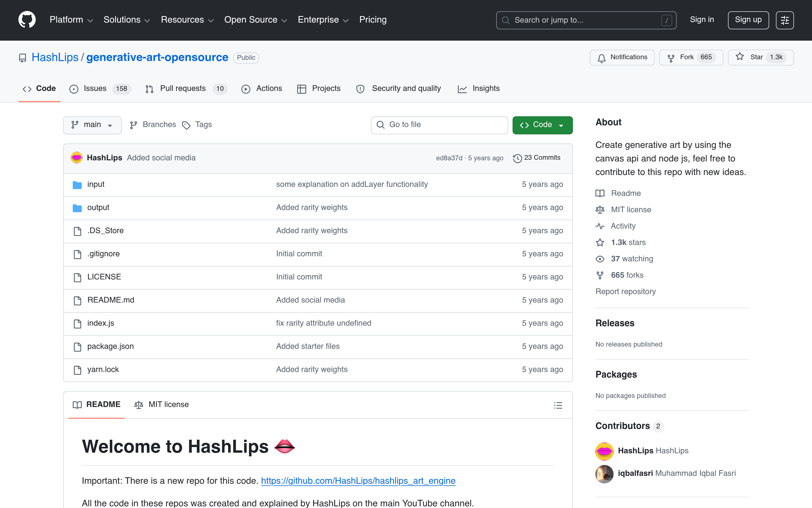Expand the Open Source menu
Image resolution: width=812 pixels, height=508 pixels.
point(256,20)
